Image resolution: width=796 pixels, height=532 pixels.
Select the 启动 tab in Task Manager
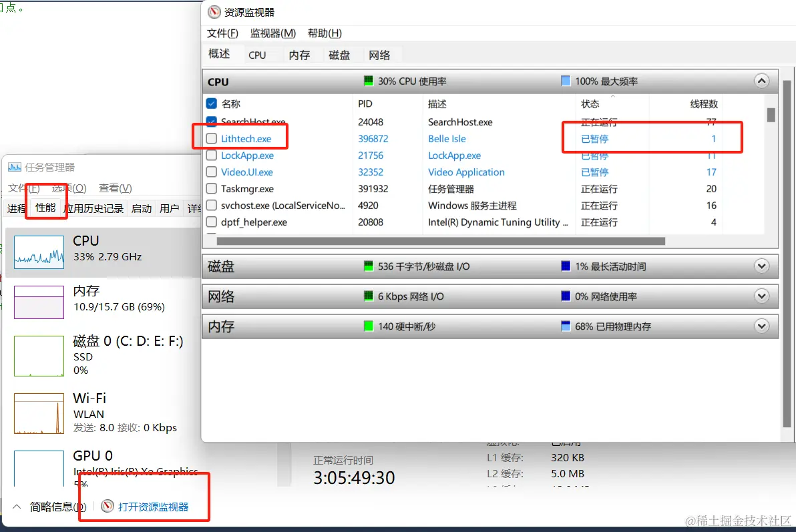click(x=141, y=209)
